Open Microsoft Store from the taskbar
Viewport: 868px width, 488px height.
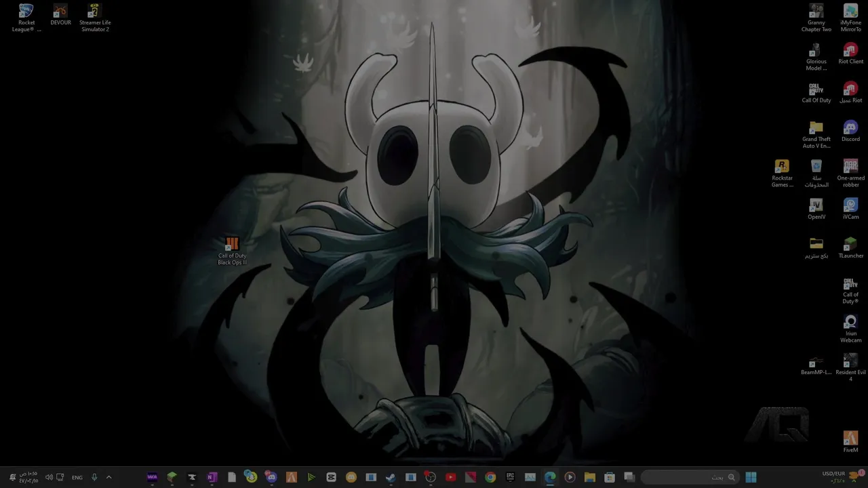(609, 477)
